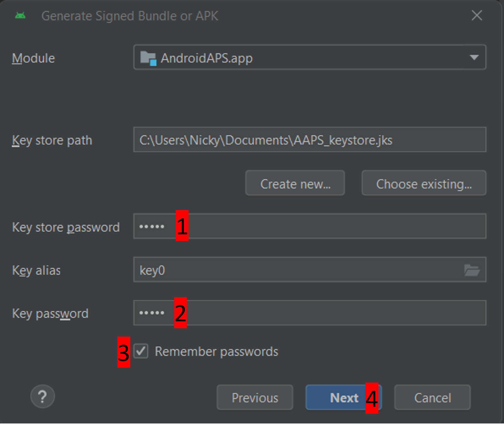Image resolution: width=504 pixels, height=429 pixels.
Task: Click the Key store password label
Action: coord(66,228)
